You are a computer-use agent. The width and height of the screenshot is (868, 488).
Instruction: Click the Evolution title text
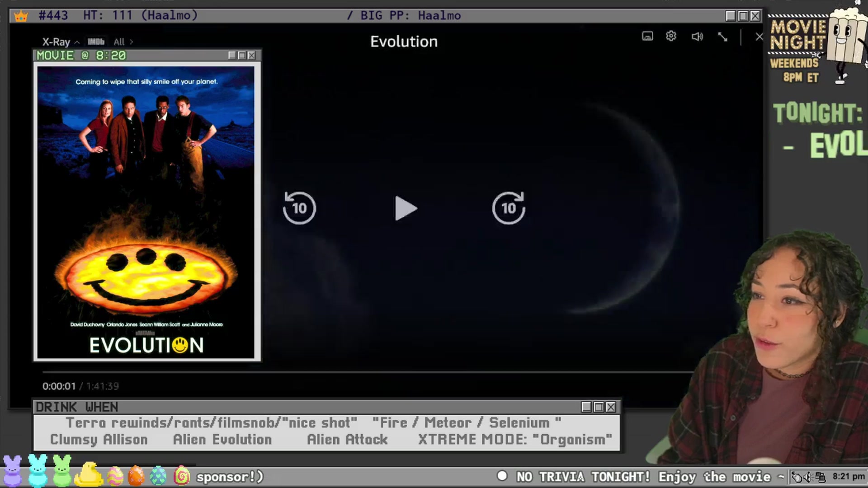404,42
